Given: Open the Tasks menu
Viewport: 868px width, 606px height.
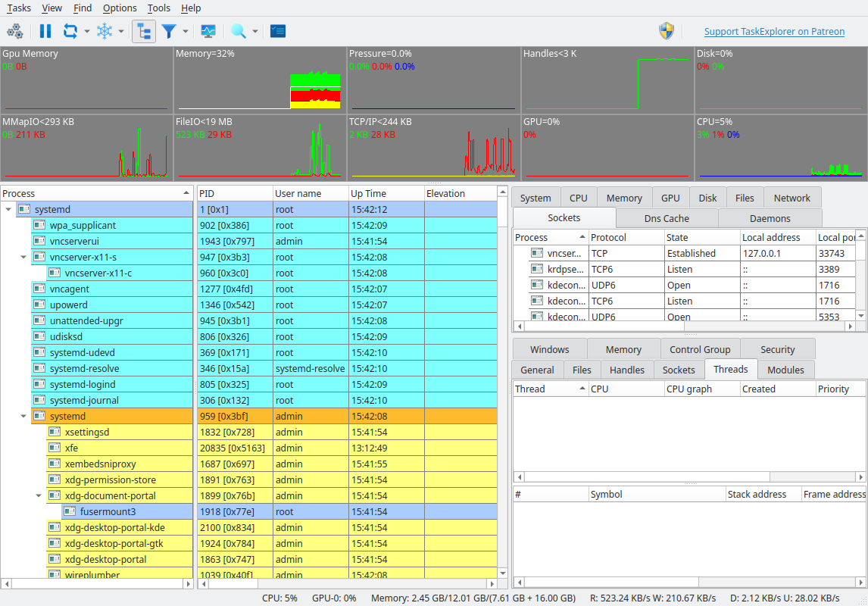Looking at the screenshot, I should [x=19, y=8].
